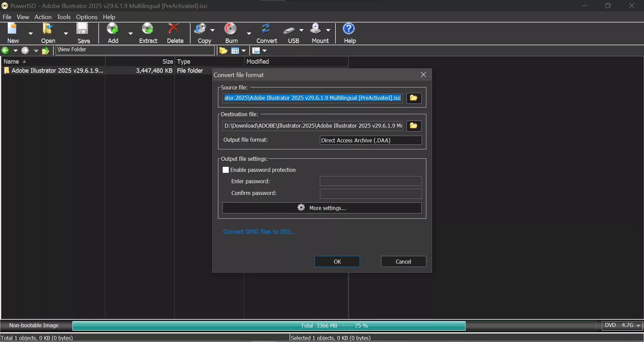644x342 pixels.
Task: Open the Back history dropdown arrow
Action: [x=15, y=51]
